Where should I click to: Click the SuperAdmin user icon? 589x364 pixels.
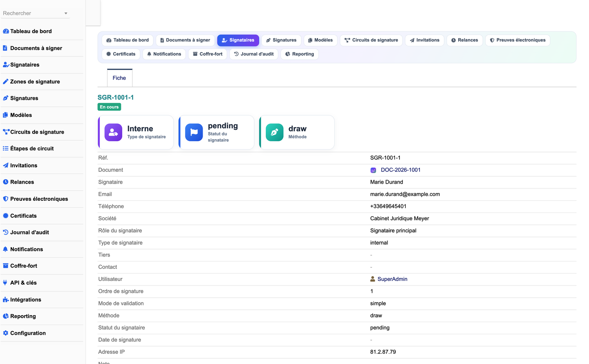pyautogui.click(x=373, y=279)
